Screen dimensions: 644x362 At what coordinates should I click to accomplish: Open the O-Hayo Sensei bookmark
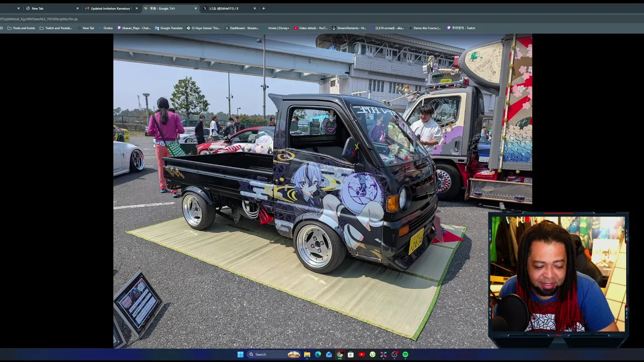[203, 28]
